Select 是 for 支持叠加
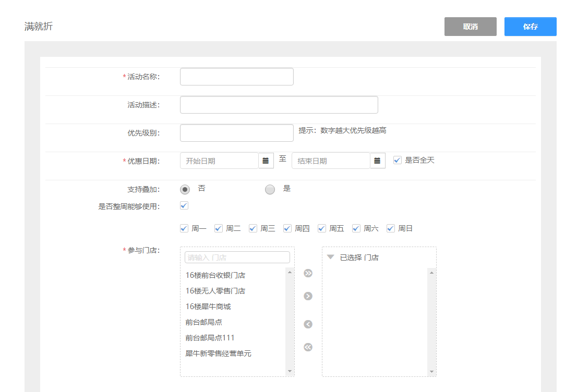This screenshot has width=577, height=392. [270, 189]
